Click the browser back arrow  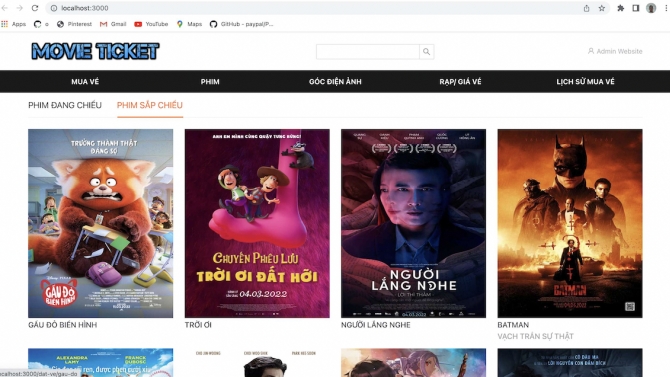(5, 8)
